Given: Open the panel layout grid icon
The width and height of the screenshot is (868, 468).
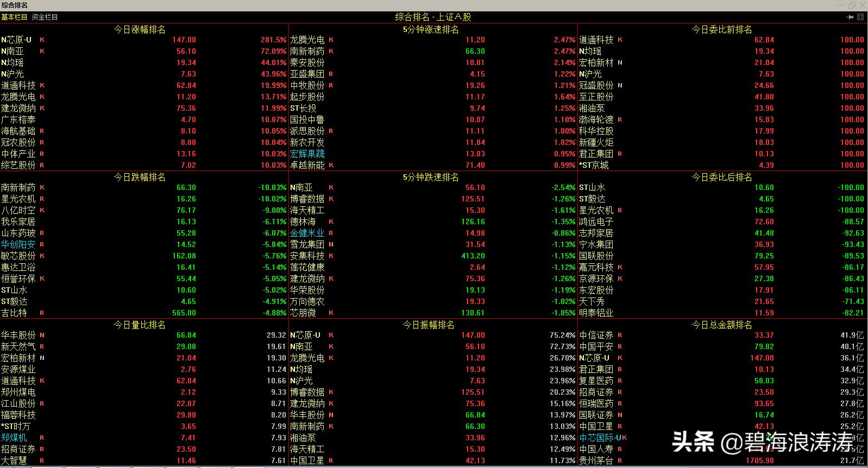Looking at the screenshot, I should click(860, 17).
